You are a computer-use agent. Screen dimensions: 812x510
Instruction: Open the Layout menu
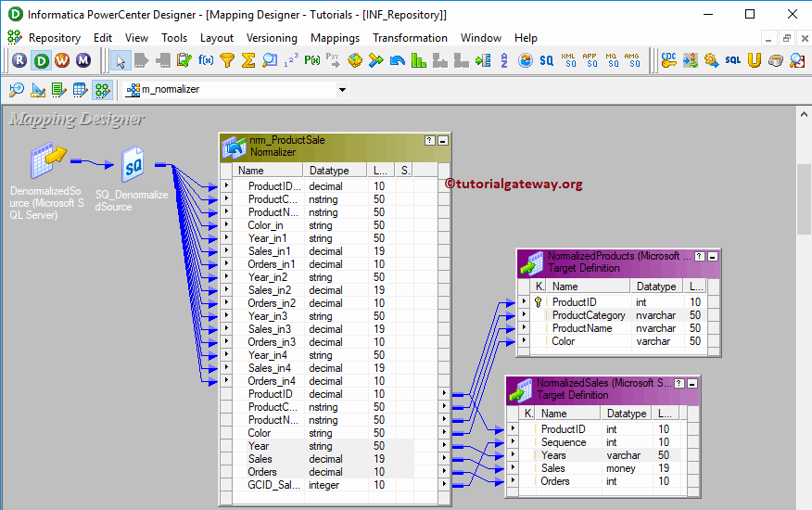(x=217, y=38)
